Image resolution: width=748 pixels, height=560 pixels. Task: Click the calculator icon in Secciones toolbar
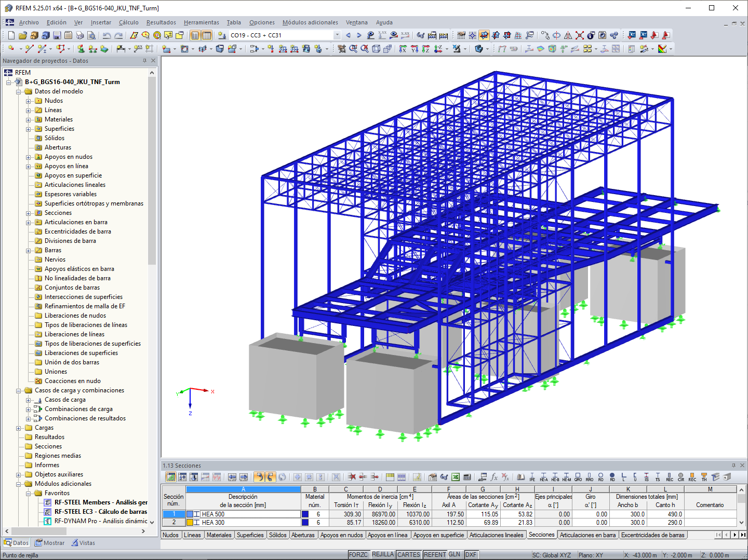[466, 477]
